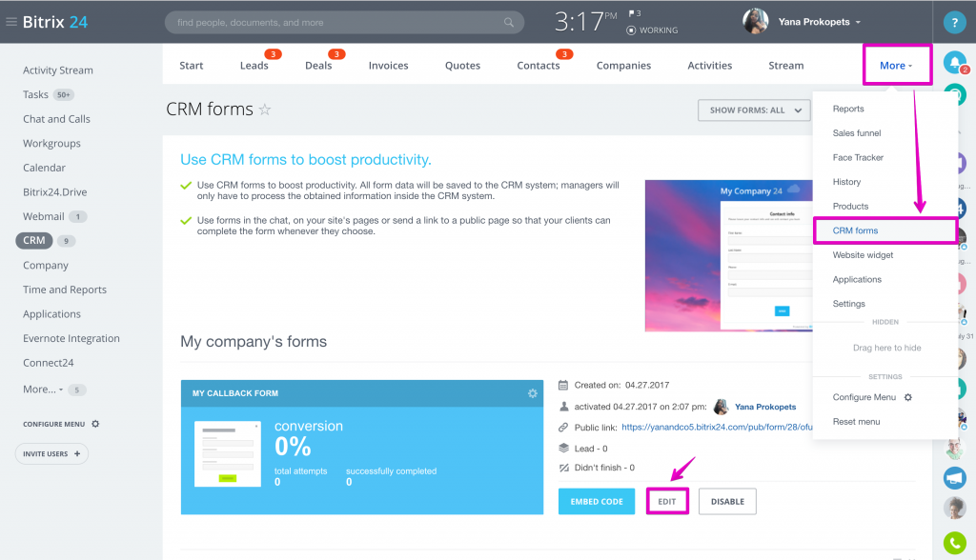Click the Bitrix 24 logo
This screenshot has height=560, width=976.
[x=54, y=22]
